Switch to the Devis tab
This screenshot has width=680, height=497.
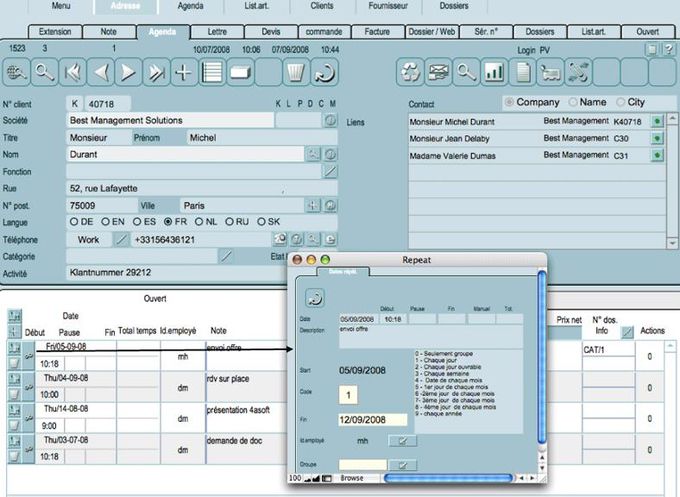(x=271, y=32)
